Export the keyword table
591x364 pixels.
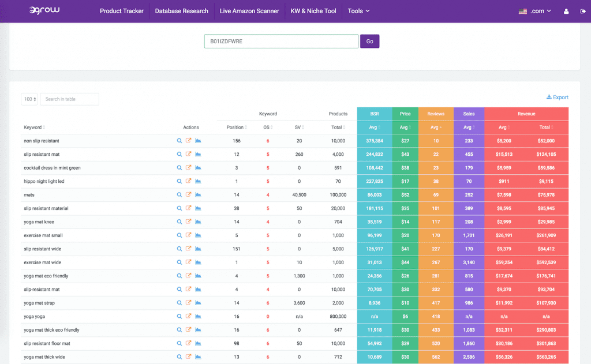click(557, 97)
